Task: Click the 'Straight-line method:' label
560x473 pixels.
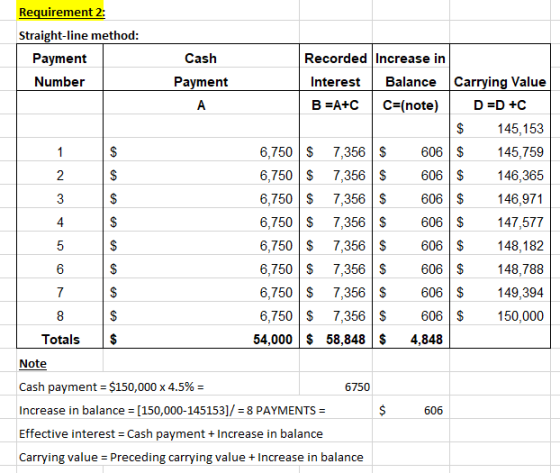Action: tap(79, 36)
